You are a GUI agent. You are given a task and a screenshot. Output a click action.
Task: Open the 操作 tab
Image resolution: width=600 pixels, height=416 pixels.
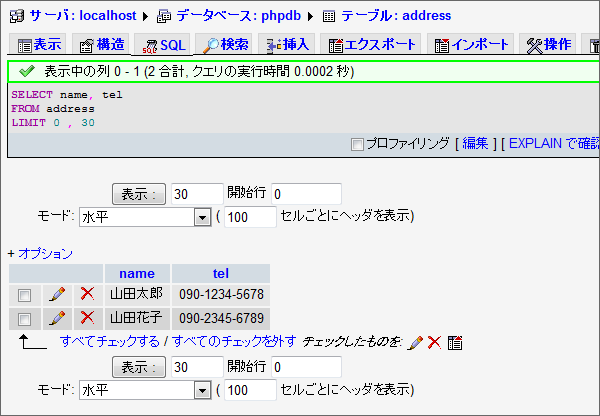548,45
